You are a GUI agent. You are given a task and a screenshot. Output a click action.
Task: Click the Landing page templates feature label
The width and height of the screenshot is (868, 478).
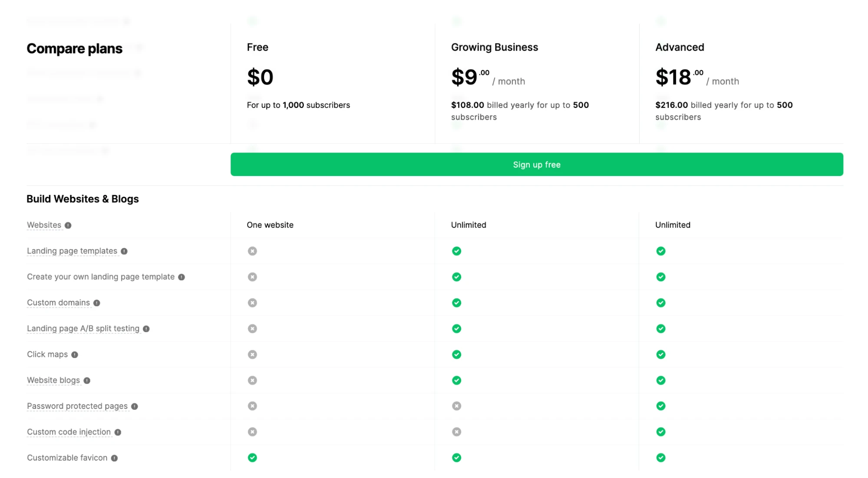pyautogui.click(x=72, y=251)
